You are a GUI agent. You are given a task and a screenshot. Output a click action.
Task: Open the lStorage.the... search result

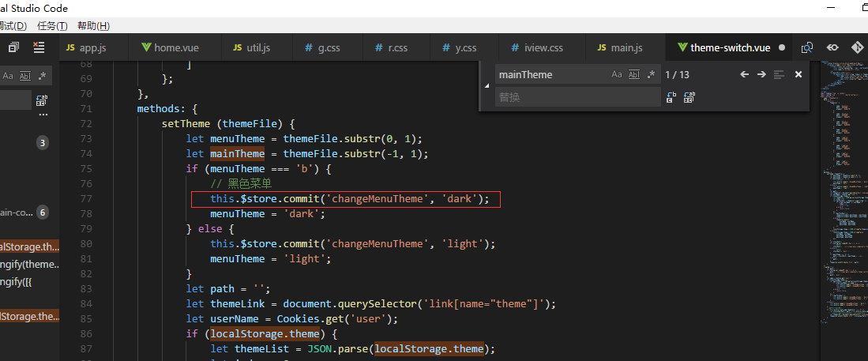click(x=29, y=316)
